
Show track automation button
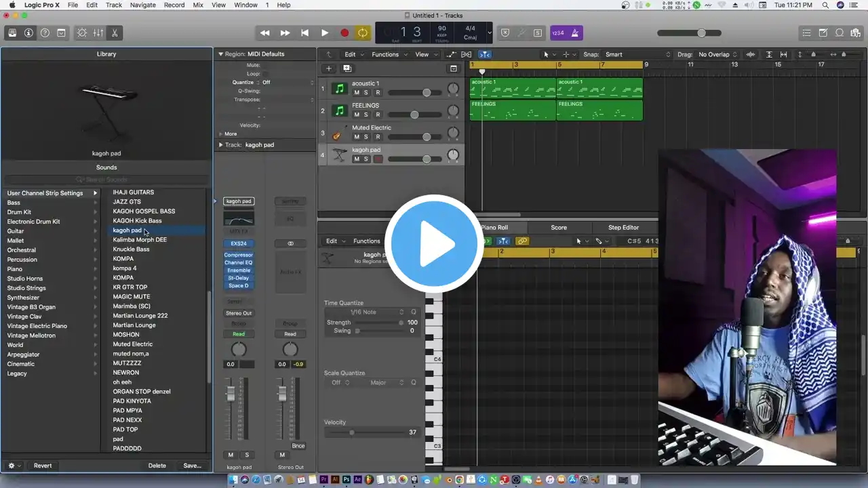point(451,54)
